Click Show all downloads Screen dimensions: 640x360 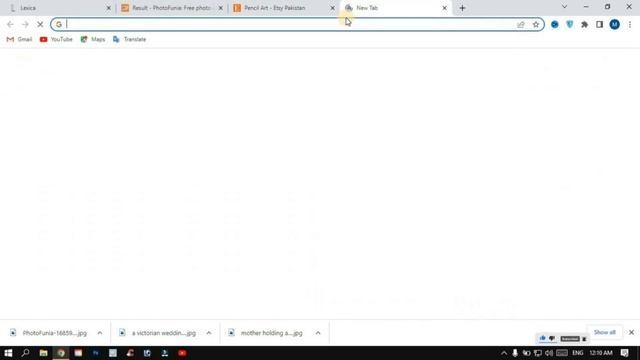pos(604,332)
